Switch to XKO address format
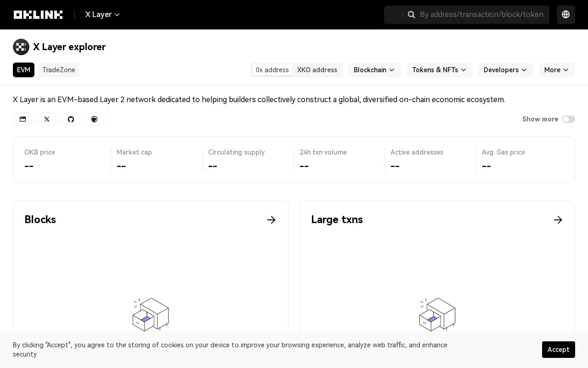The image size is (588, 368). click(317, 70)
